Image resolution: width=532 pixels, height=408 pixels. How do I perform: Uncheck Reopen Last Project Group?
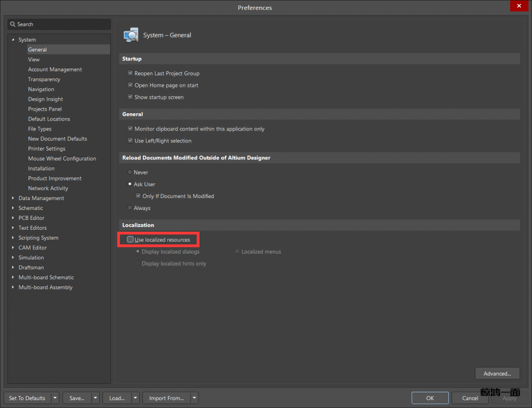[130, 73]
